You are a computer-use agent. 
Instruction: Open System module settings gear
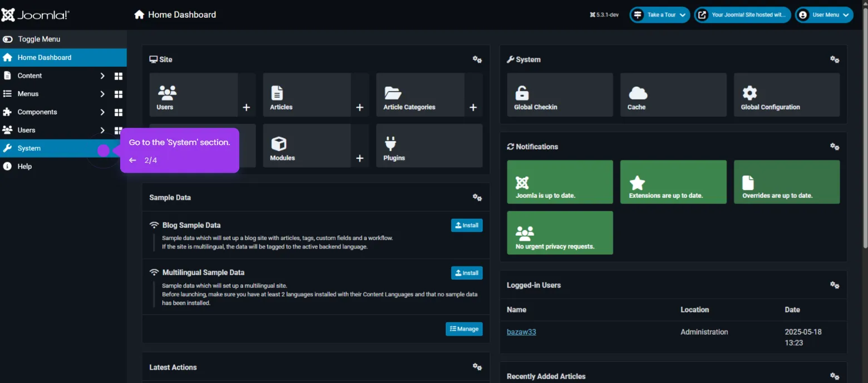pyautogui.click(x=835, y=59)
